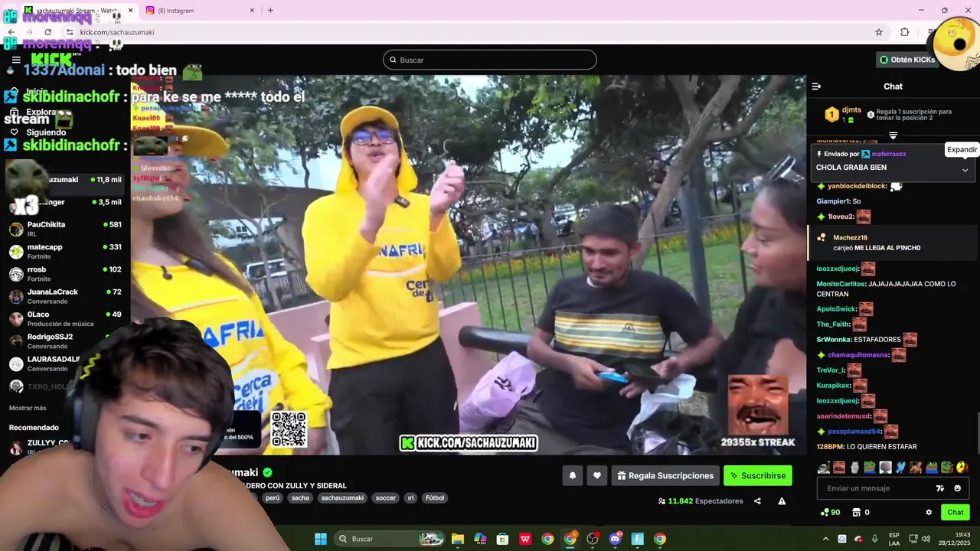The image size is (980, 551).
Task: Click username MonitoCarlitos in chat
Action: pos(841,284)
